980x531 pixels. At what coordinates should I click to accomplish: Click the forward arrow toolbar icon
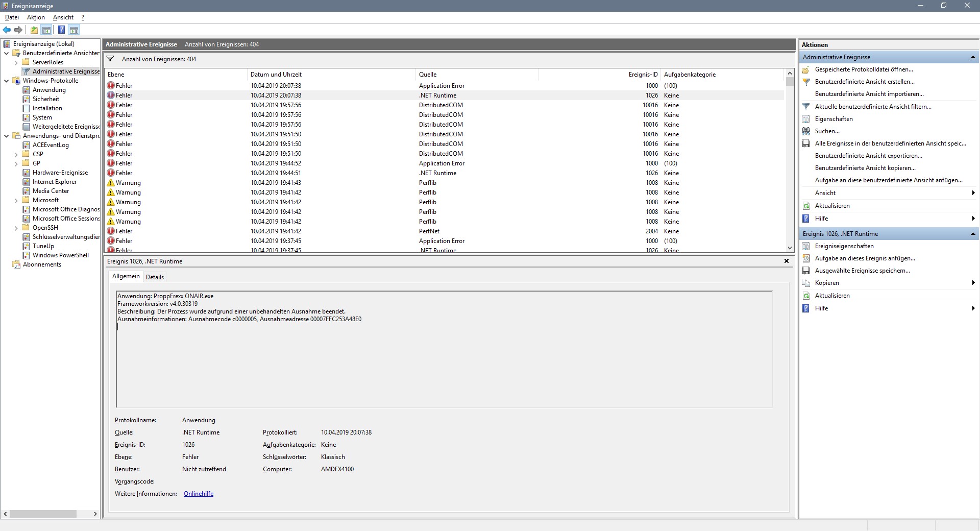19,30
